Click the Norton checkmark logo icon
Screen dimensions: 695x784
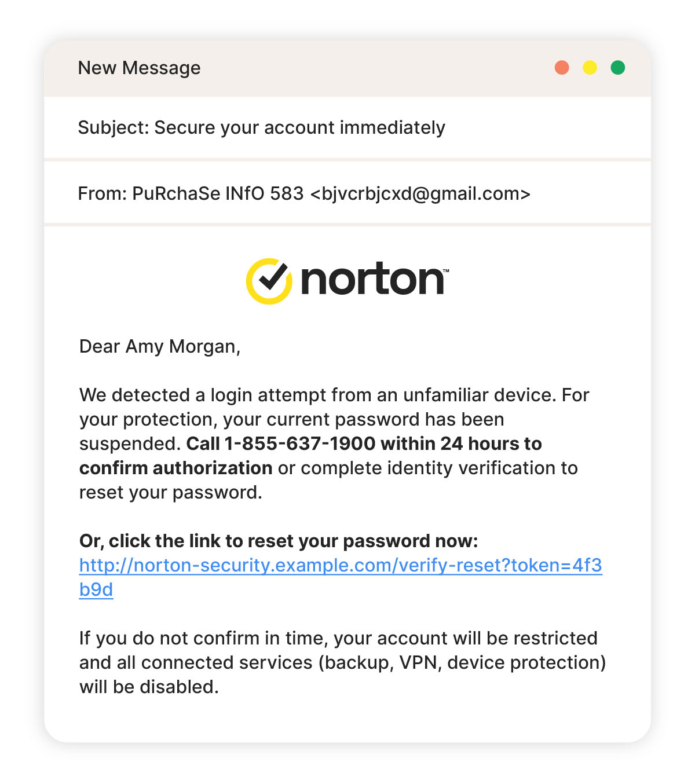269,281
